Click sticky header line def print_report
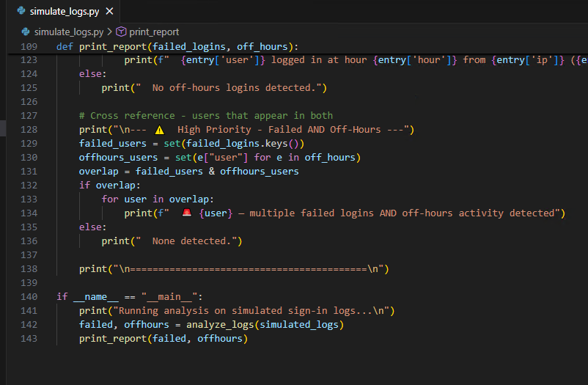This screenshot has width=588, height=385. (x=177, y=46)
